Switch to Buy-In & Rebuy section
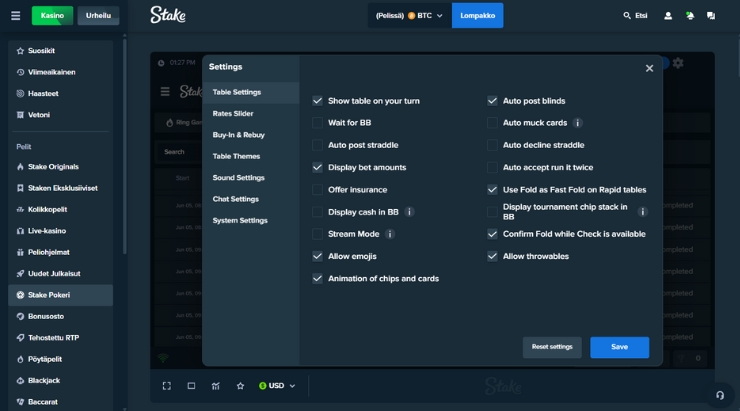This screenshot has width=740, height=411. click(251, 135)
